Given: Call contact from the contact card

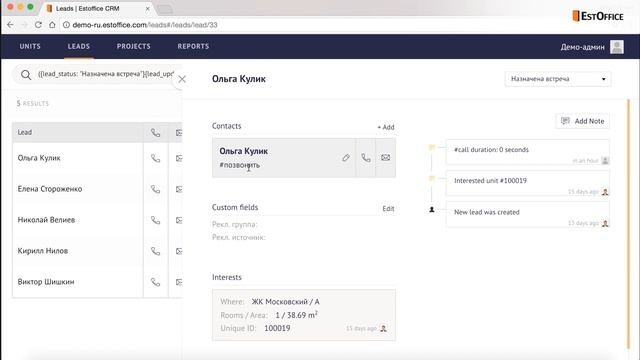Looking at the screenshot, I should tap(366, 158).
